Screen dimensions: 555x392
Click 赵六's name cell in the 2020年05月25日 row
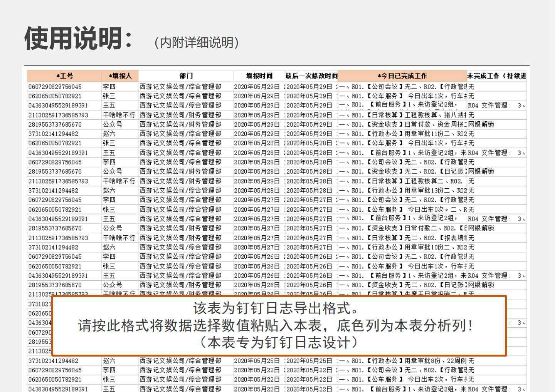[120, 361]
